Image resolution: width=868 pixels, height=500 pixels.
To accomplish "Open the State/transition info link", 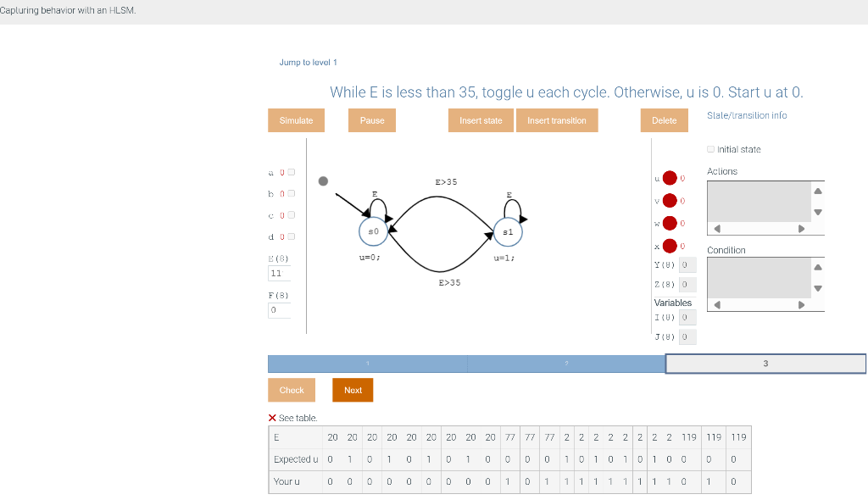I will click(x=746, y=114).
